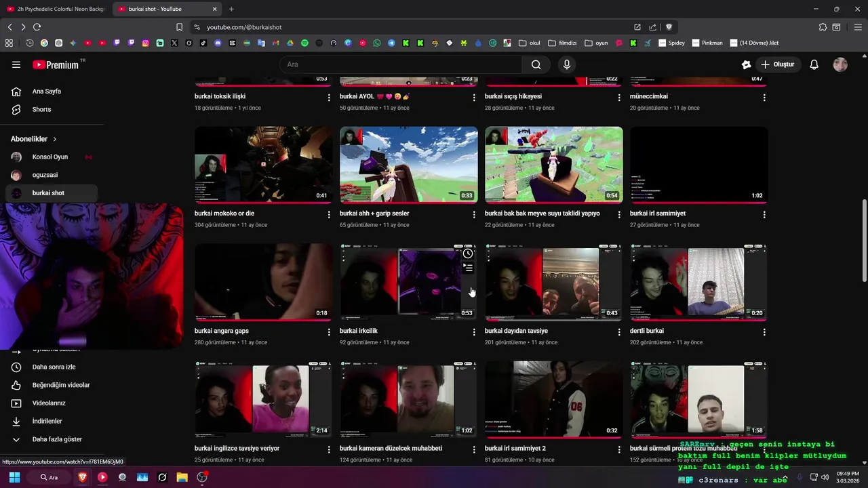Image resolution: width=868 pixels, height=488 pixels.
Task: Open İndirilenler in sidebar
Action: click(52, 421)
